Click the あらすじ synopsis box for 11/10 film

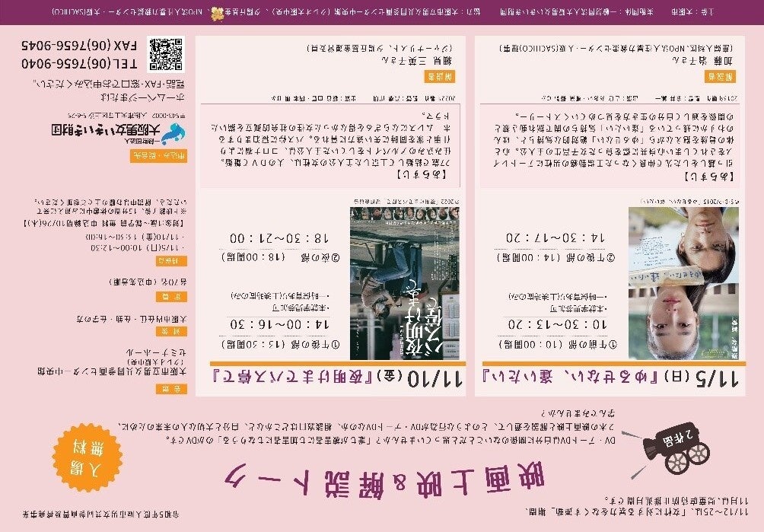(329, 145)
